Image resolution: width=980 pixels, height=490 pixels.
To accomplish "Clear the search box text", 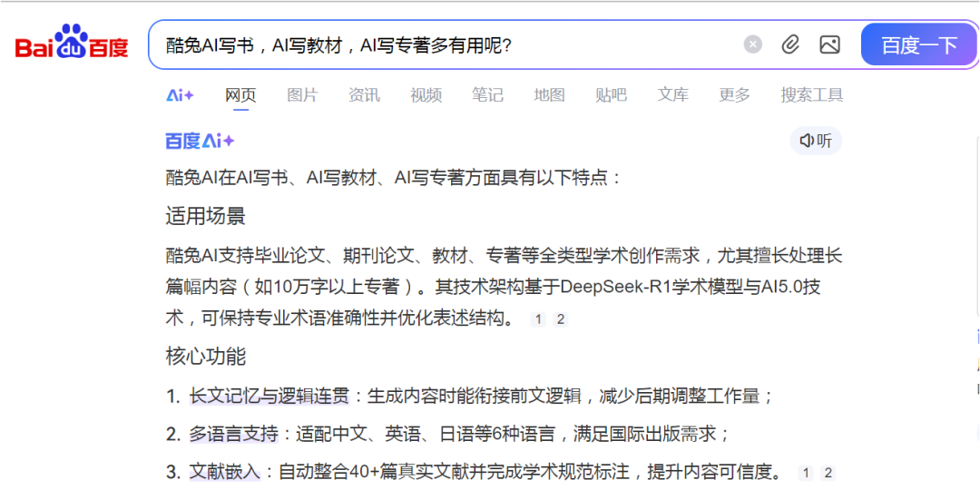I will (753, 44).
